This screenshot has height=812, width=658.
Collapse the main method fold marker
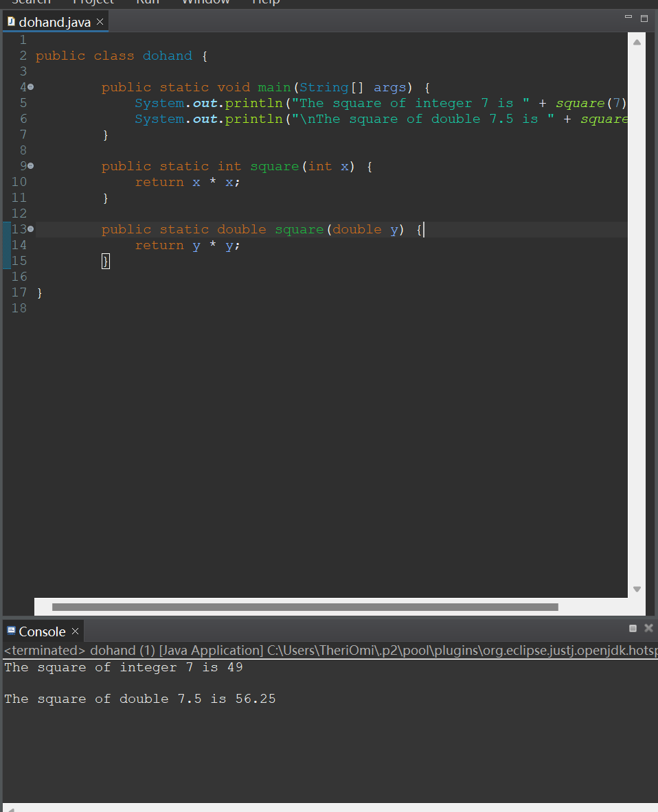point(31,87)
